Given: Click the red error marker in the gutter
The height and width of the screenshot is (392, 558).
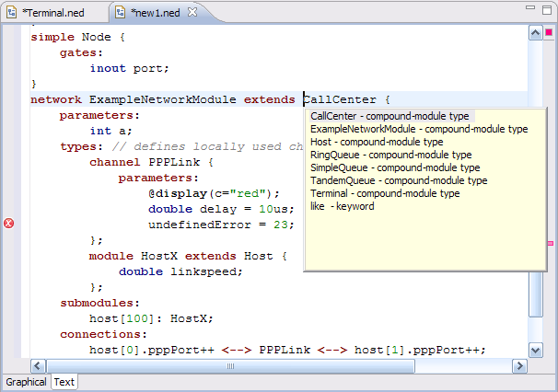Looking at the screenshot, I should coord(9,224).
